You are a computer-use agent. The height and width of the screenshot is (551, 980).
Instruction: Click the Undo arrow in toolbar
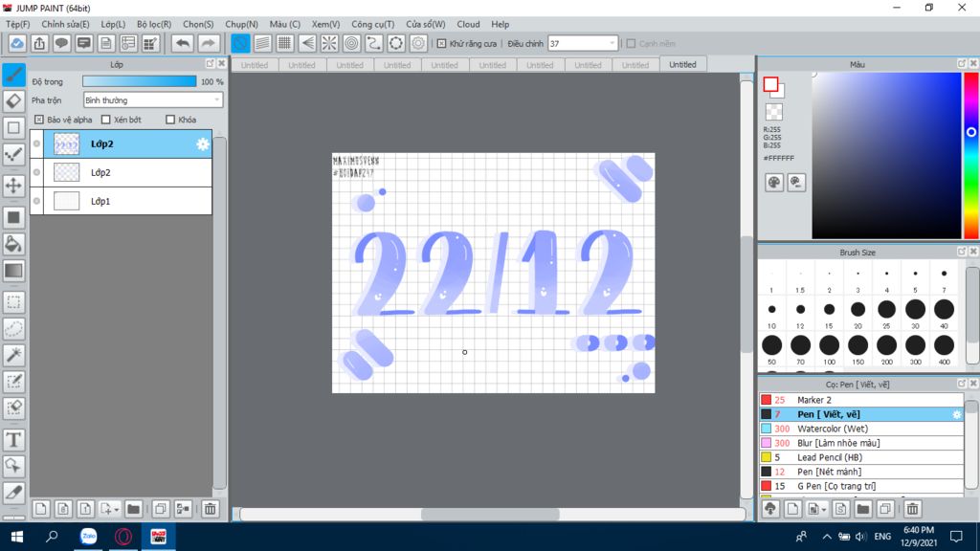(x=183, y=43)
